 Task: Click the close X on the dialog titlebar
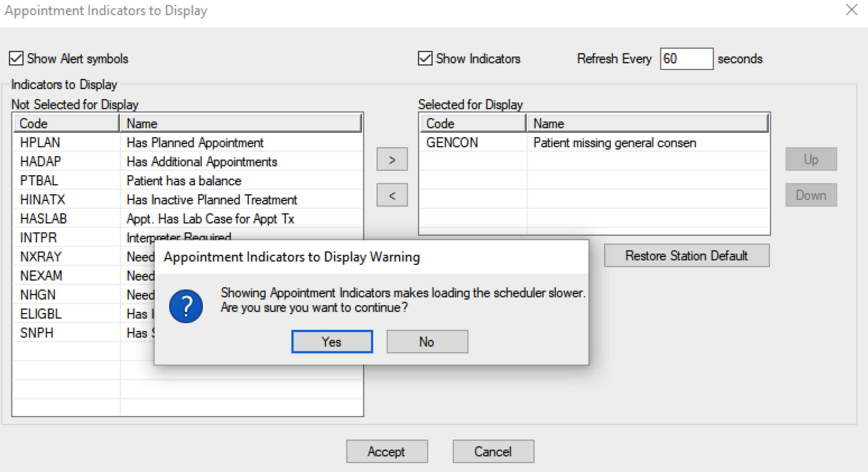coord(852,10)
